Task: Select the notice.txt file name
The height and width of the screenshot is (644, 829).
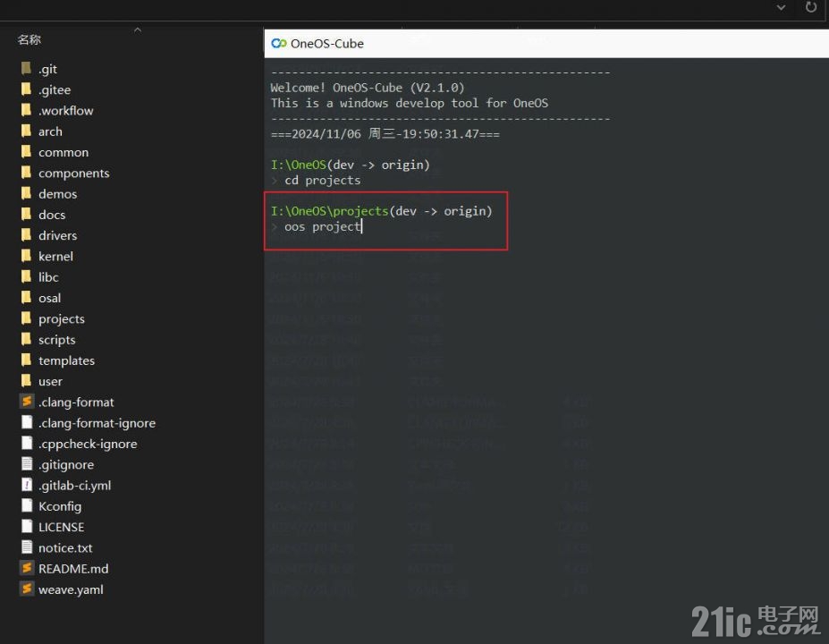Action: (65, 547)
